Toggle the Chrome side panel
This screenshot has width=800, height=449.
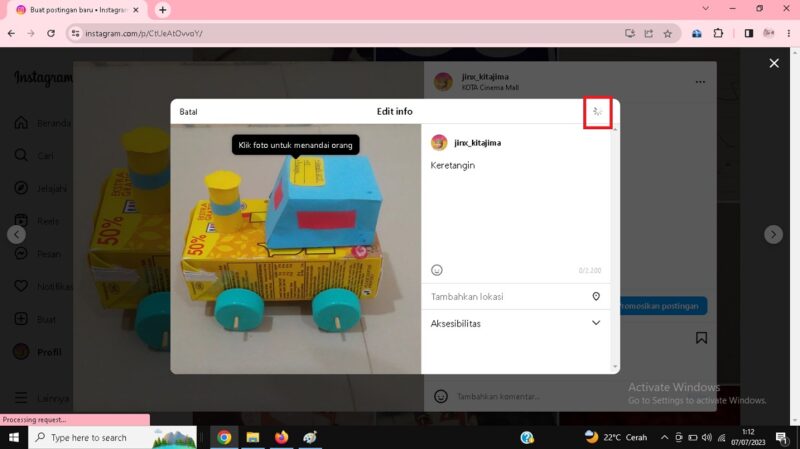click(x=748, y=33)
